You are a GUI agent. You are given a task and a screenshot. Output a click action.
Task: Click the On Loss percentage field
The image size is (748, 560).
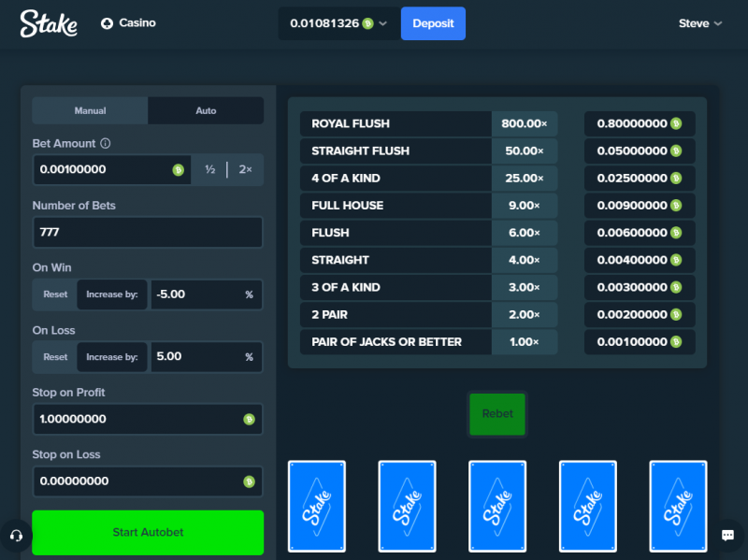[207, 357]
